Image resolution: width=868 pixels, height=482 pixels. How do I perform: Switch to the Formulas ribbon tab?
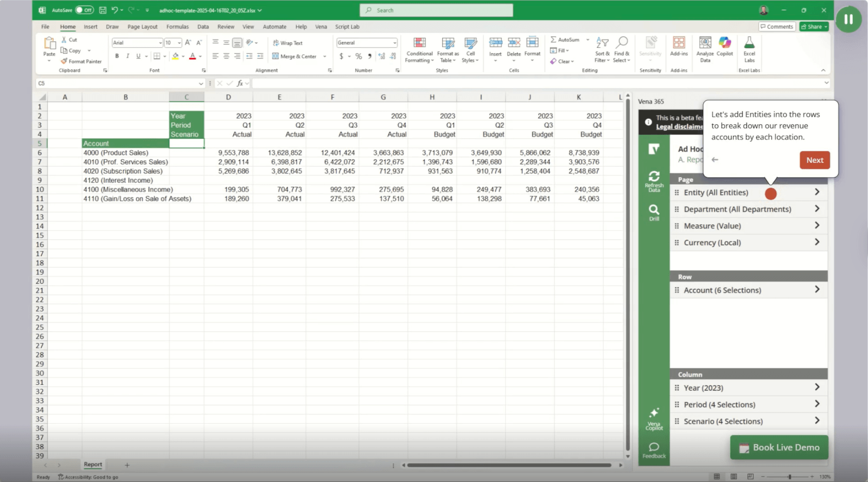click(177, 27)
